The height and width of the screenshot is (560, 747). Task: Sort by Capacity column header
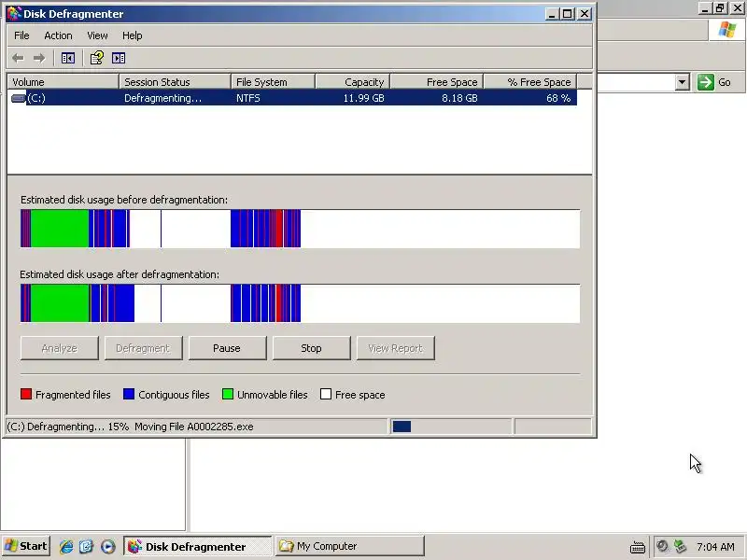pos(353,82)
